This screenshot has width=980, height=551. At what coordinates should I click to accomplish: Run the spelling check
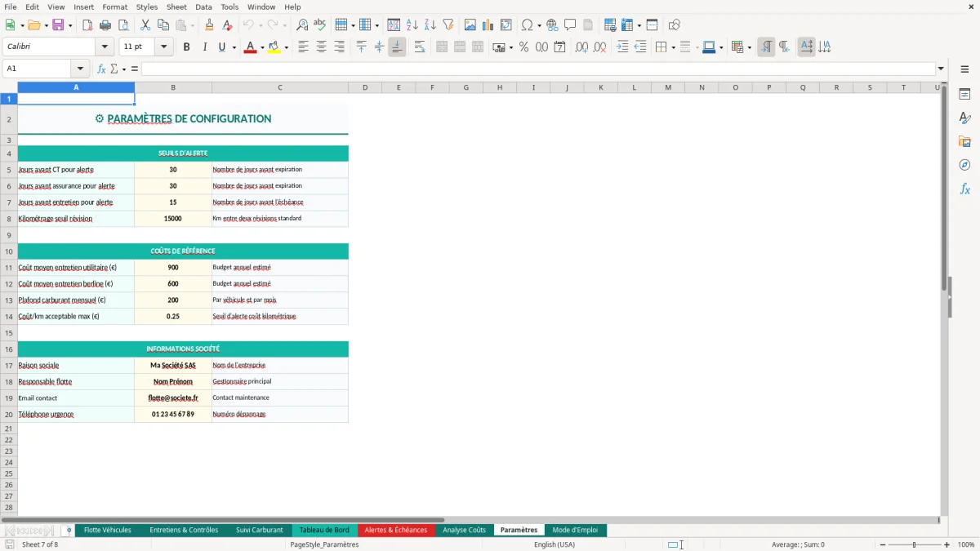click(320, 25)
